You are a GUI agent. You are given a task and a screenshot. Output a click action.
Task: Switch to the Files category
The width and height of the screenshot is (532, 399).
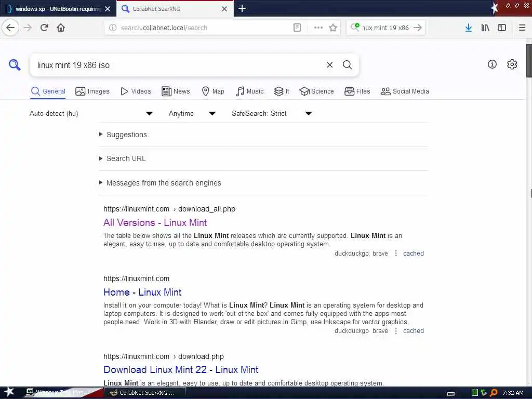[357, 91]
